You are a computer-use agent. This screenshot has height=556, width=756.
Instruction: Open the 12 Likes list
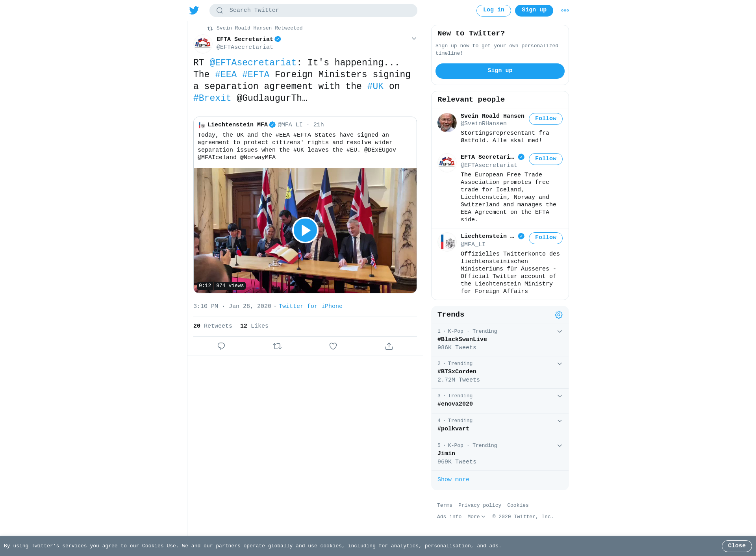click(x=254, y=326)
